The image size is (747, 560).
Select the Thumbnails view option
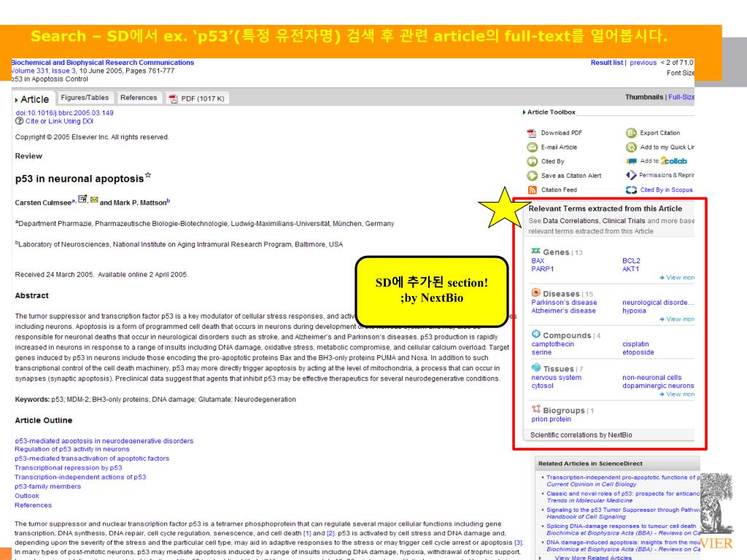coord(644,97)
